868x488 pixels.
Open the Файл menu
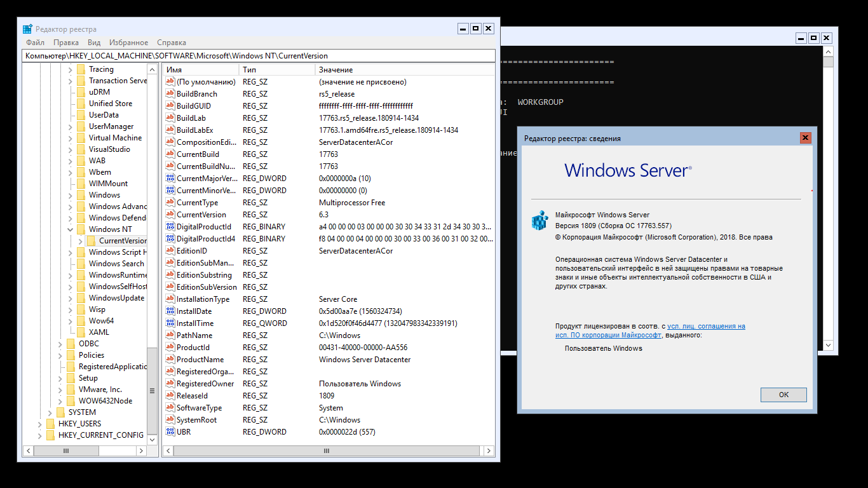(35, 43)
